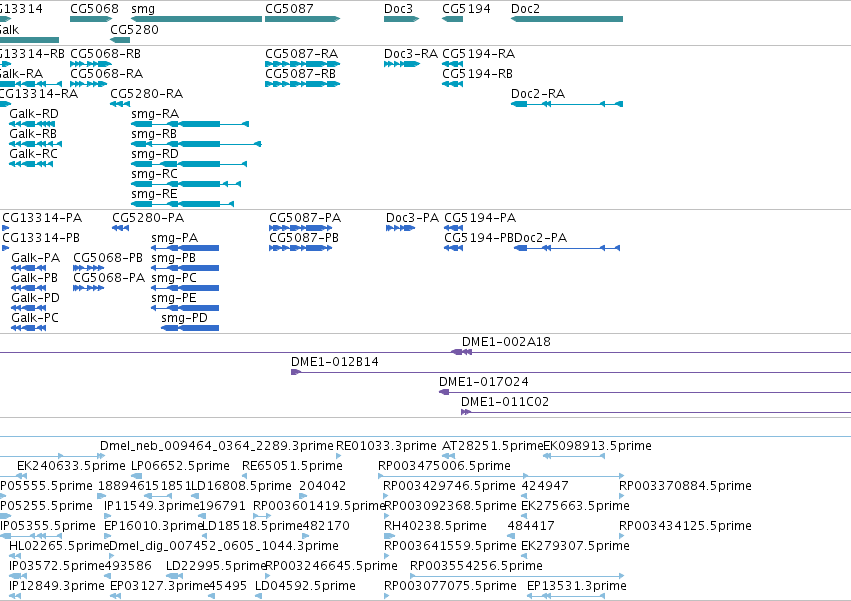Click the CG5280-PA protein feature
Image resolution: width=851 pixels, height=601 pixels.
[120, 228]
